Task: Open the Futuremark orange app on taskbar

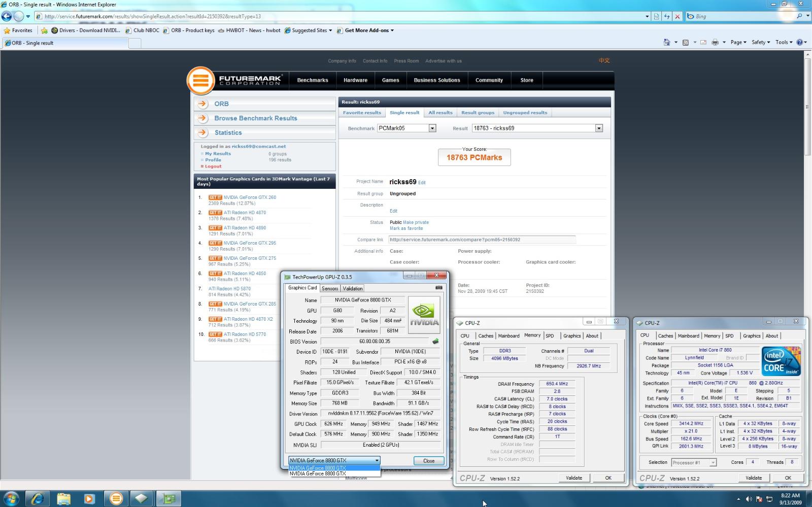Action: (116, 498)
